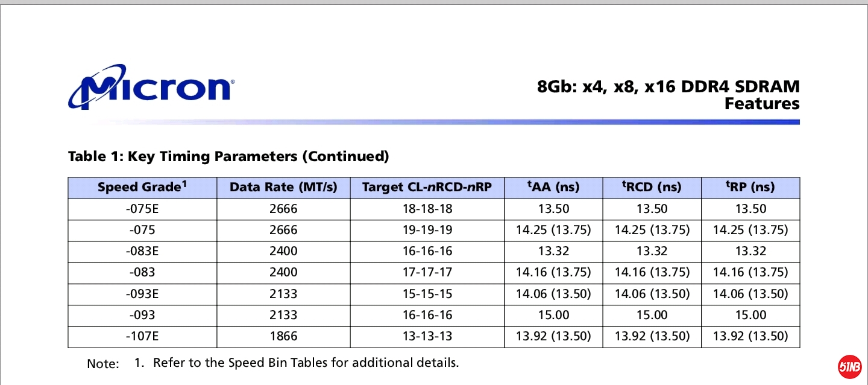
Task: Click the Micron logo
Action: 150,87
